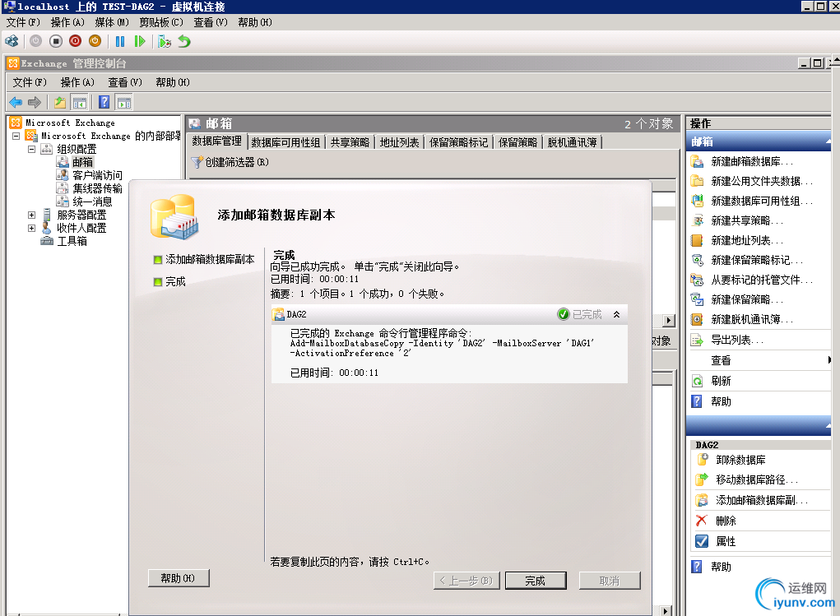
Task: Expand the 服务器配置 tree node
Action: [x=31, y=215]
